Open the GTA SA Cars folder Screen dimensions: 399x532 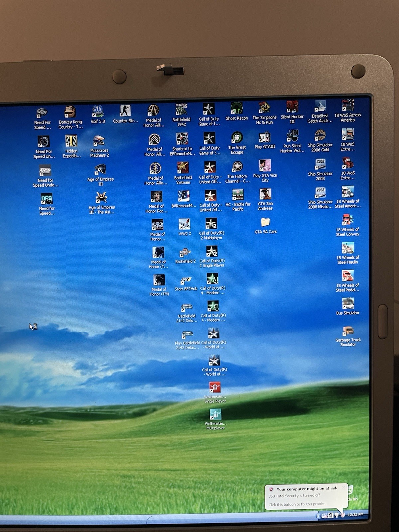pyautogui.click(x=265, y=226)
